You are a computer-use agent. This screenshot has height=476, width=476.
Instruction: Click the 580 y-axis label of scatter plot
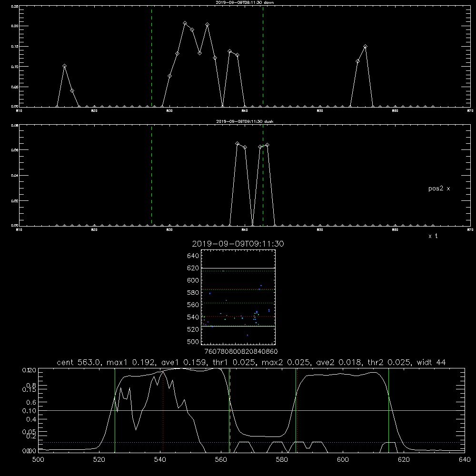pyautogui.click(x=193, y=293)
